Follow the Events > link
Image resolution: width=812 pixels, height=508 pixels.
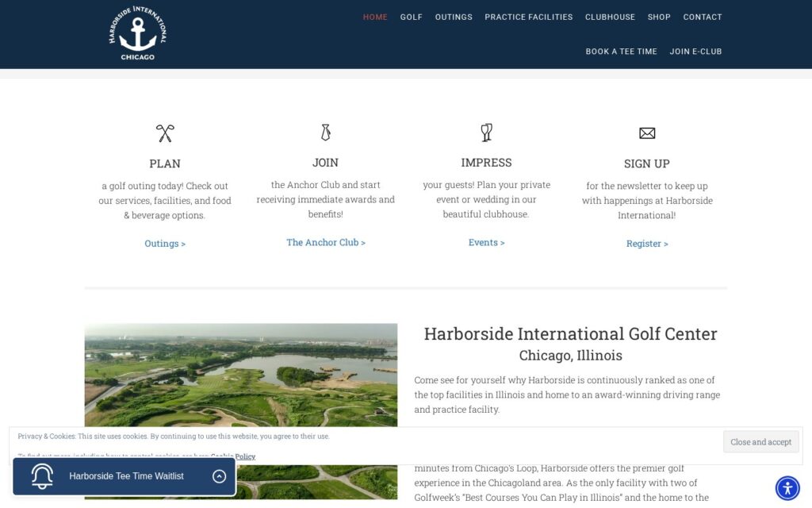[486, 242]
